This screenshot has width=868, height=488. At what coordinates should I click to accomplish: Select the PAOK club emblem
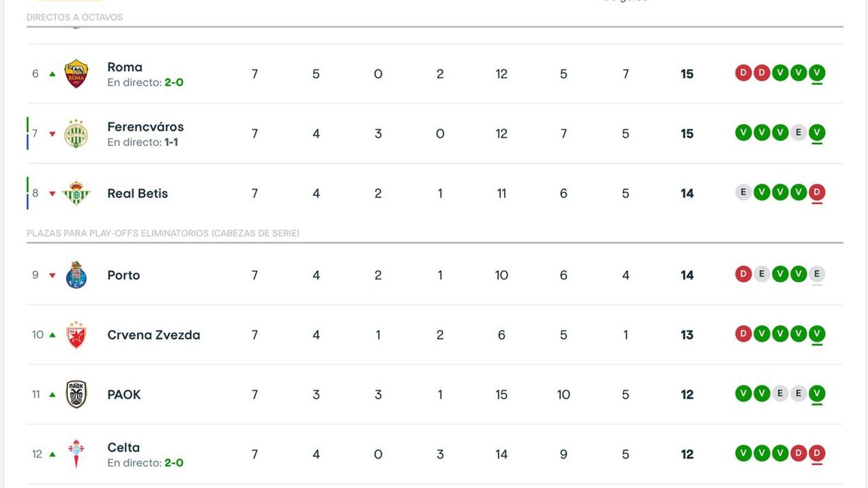(76, 395)
